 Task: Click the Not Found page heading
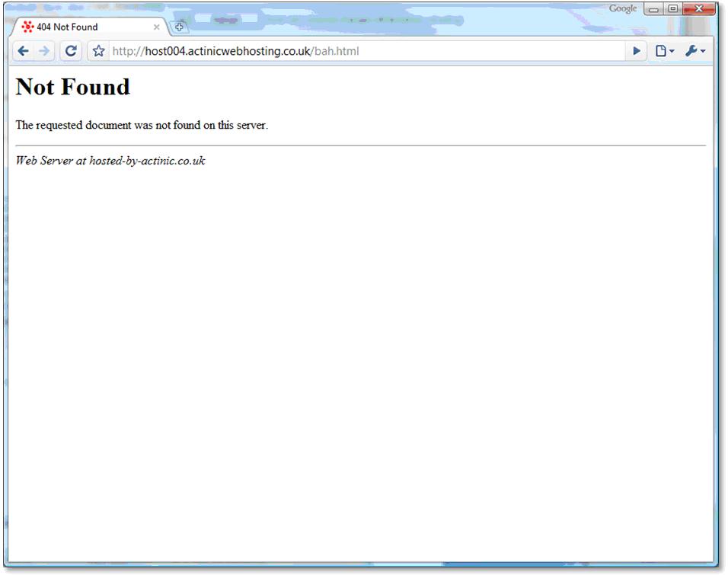tap(73, 87)
